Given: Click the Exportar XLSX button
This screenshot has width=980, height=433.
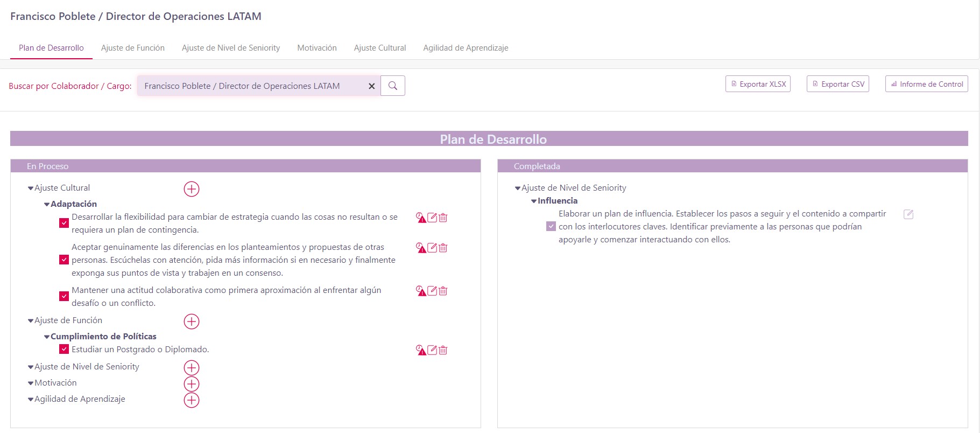Looking at the screenshot, I should click(x=758, y=84).
